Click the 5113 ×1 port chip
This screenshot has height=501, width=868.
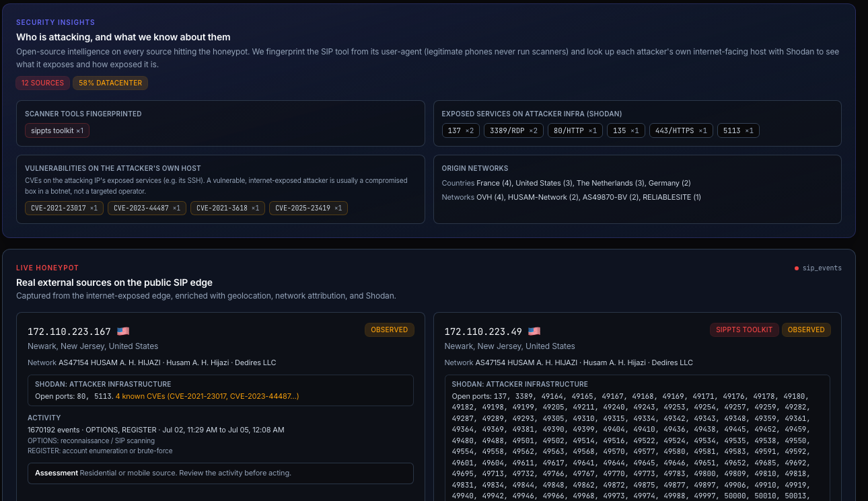(738, 130)
